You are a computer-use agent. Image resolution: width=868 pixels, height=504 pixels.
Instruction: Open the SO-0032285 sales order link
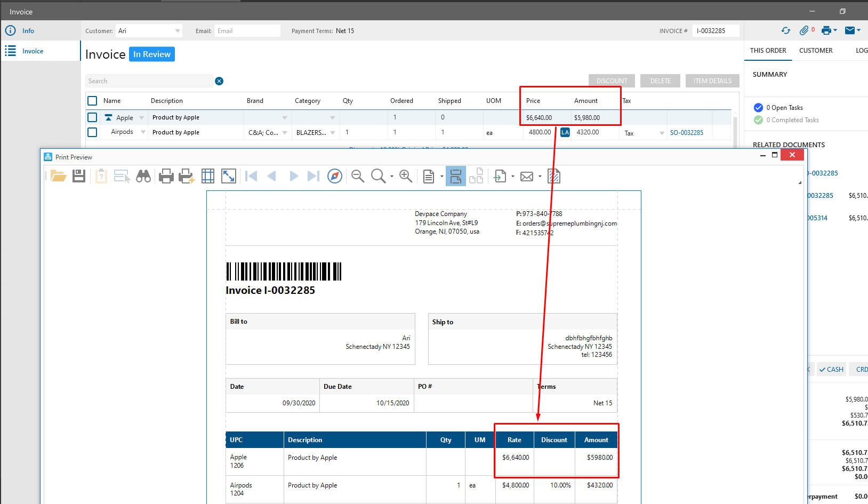(686, 133)
